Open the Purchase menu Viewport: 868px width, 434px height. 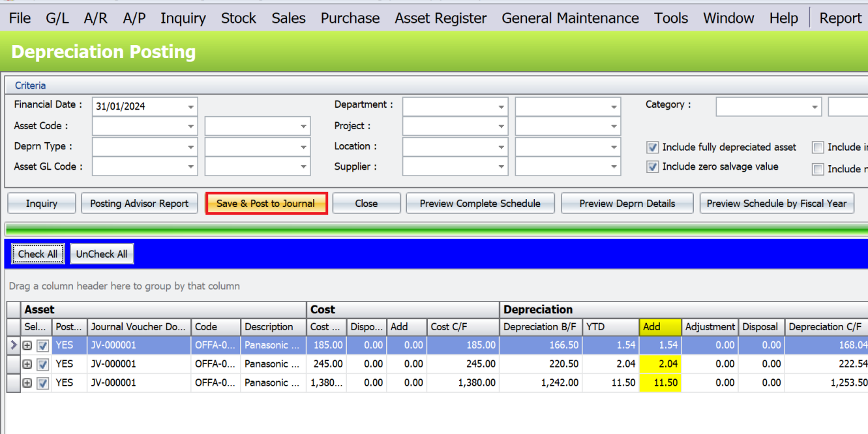pyautogui.click(x=350, y=18)
